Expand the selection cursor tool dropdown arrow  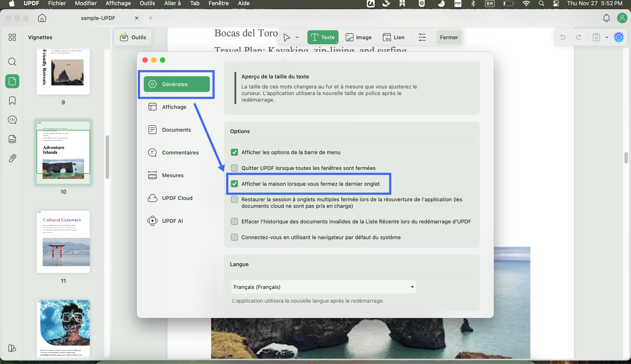point(297,37)
